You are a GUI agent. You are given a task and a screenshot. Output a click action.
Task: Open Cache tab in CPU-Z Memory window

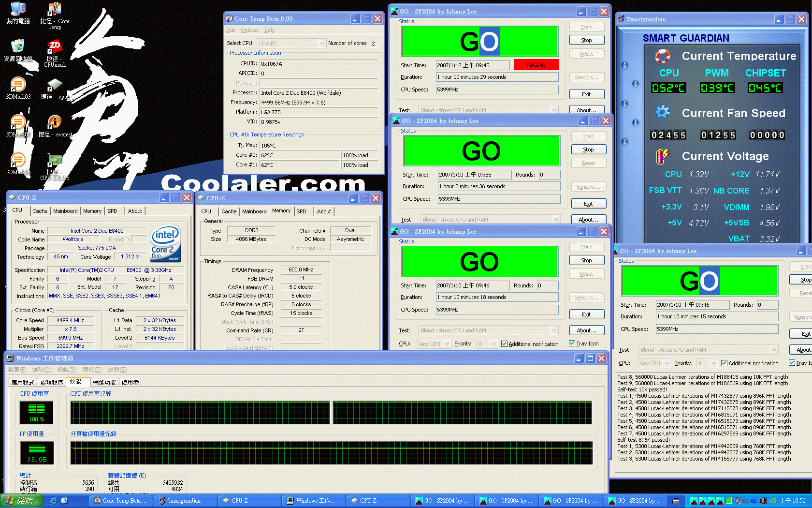point(229,211)
